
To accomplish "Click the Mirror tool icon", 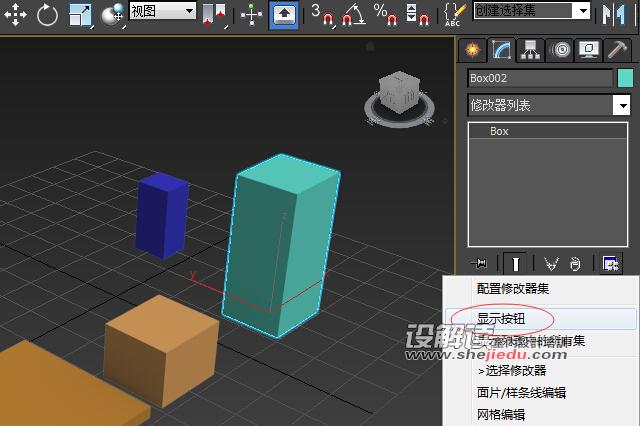I will click(x=613, y=14).
